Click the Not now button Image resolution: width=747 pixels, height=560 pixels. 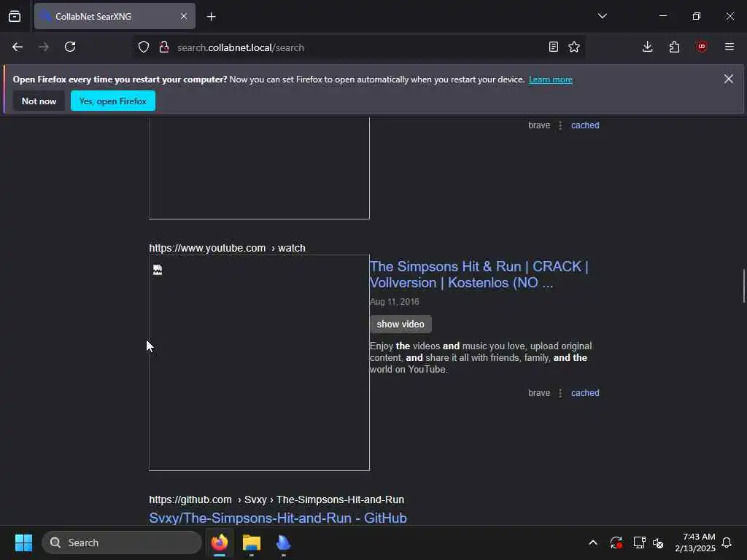(x=39, y=101)
